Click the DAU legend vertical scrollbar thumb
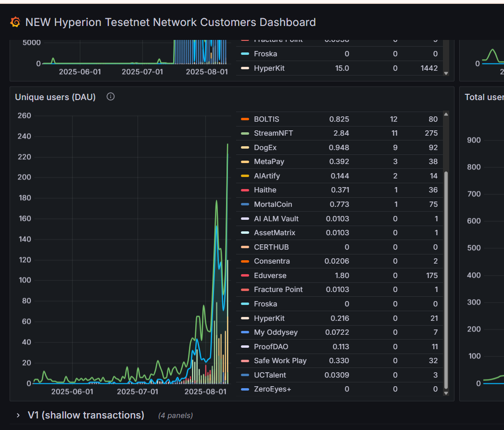This screenshot has width=504, height=430. tap(446, 279)
